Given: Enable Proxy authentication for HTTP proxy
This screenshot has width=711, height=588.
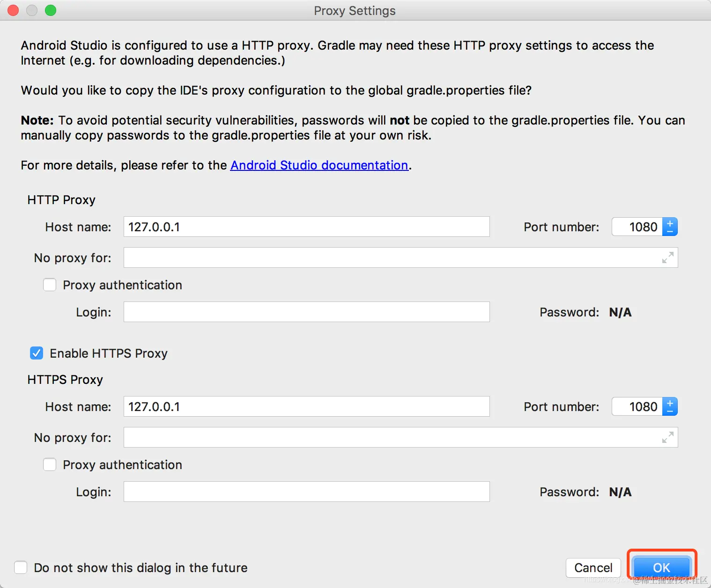Looking at the screenshot, I should [x=50, y=285].
